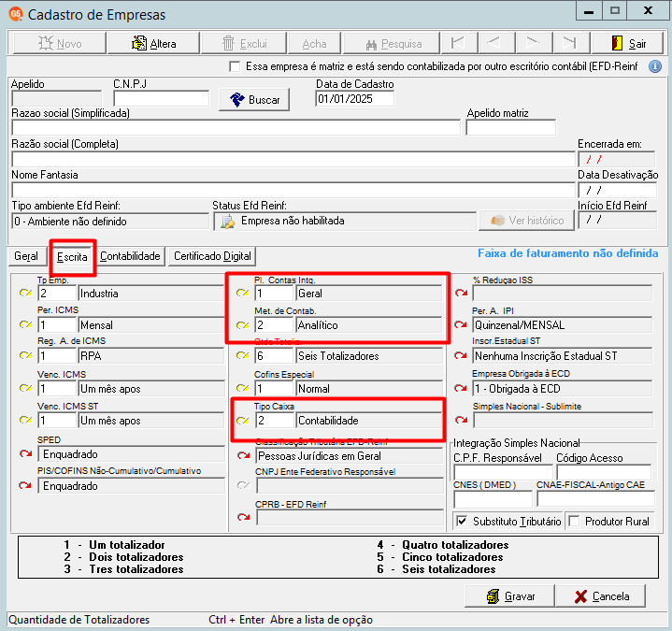Viewport: 672px width, 631px height.
Task: Uncheck the Substituto Tributário checkbox
Action: (462, 522)
